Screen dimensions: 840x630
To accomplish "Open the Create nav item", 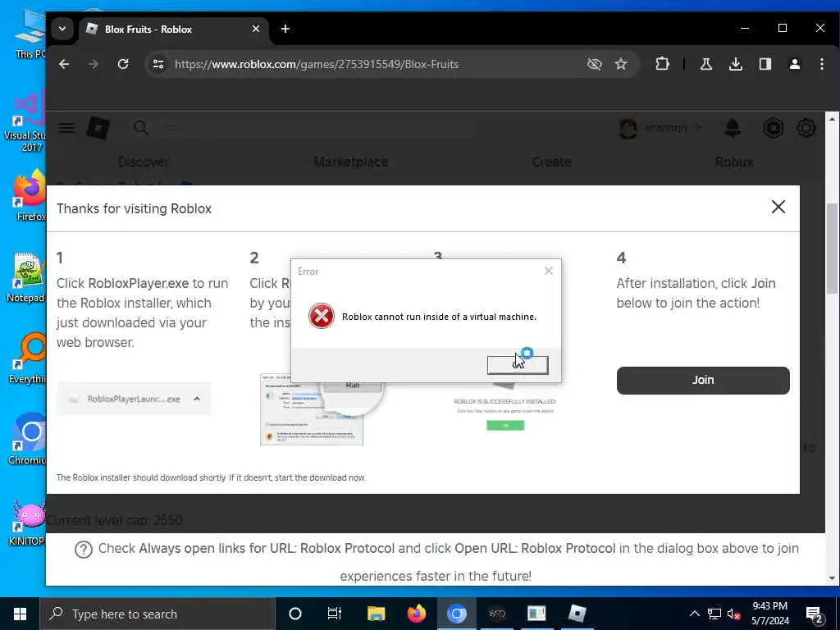I will 551,162.
